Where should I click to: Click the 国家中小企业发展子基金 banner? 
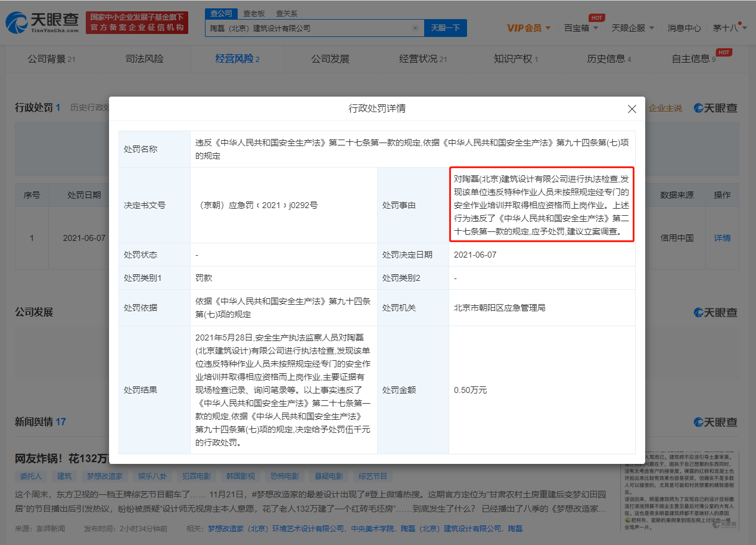[x=137, y=22]
